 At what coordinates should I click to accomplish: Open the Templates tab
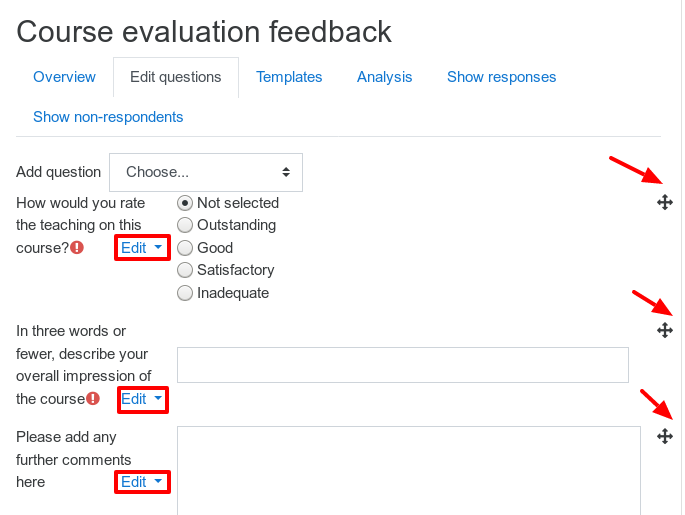click(x=289, y=77)
